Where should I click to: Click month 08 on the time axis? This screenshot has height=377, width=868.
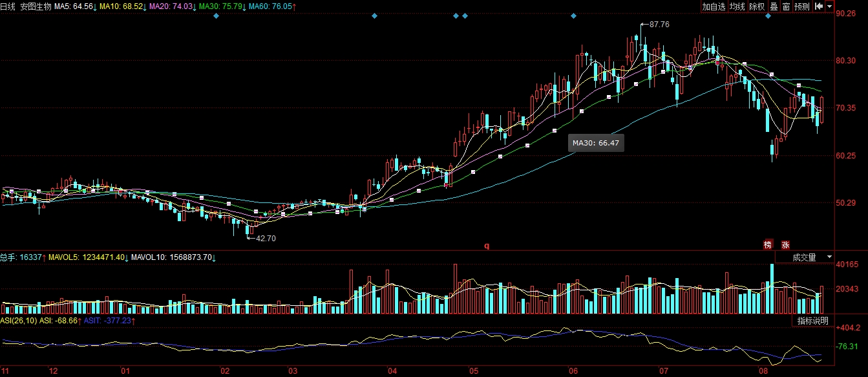763,372
